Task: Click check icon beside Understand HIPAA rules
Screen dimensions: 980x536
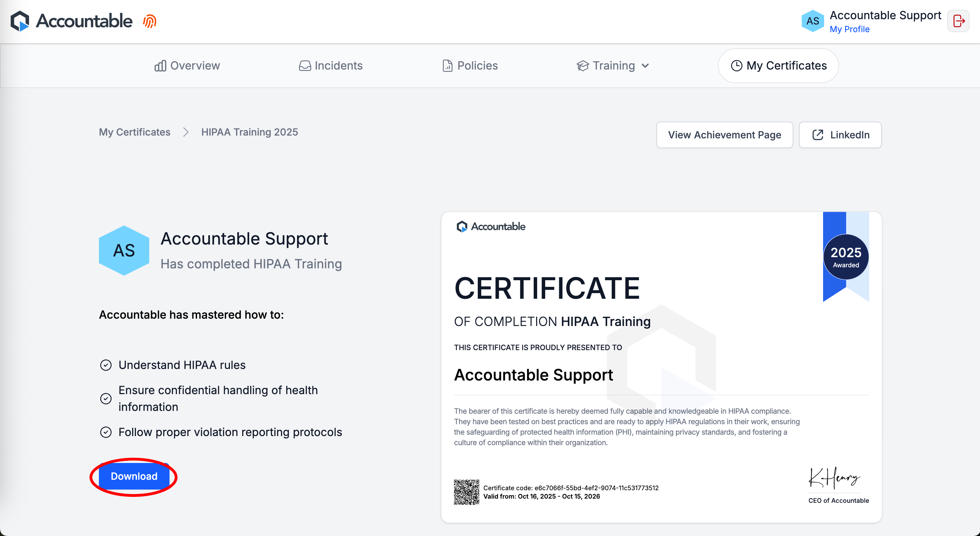Action: pos(106,365)
